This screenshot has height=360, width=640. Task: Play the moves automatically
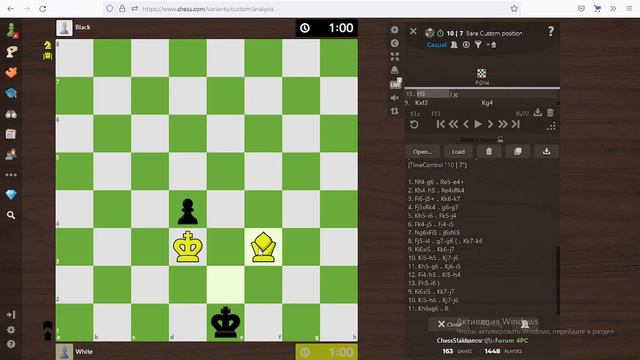click(478, 124)
